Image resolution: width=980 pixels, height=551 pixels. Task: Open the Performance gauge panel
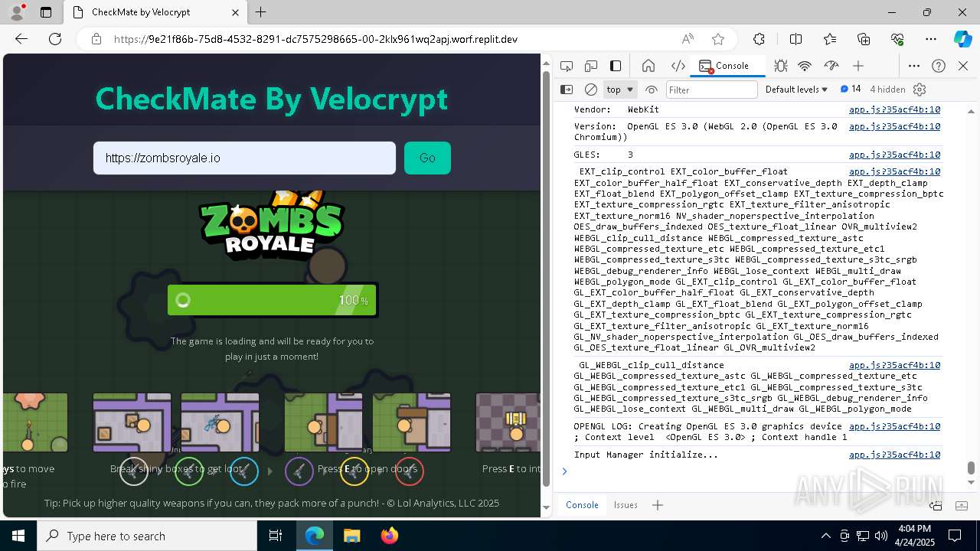tap(831, 66)
